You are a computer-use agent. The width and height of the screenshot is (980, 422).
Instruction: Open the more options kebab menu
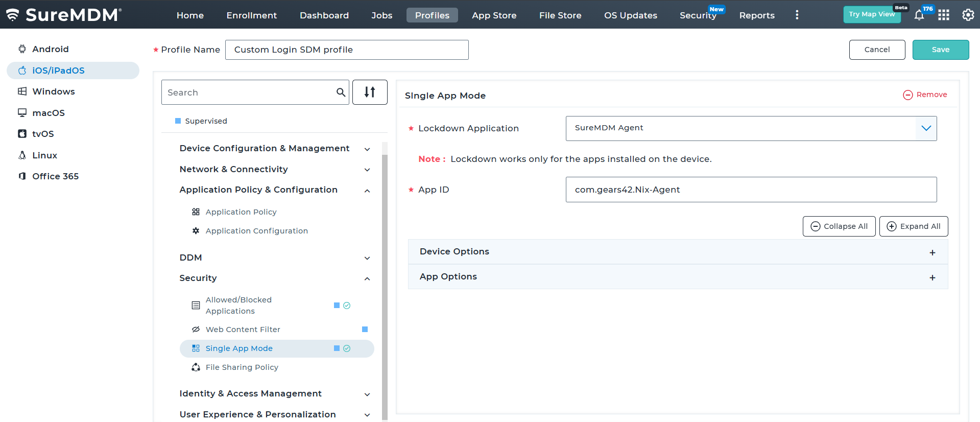(797, 15)
